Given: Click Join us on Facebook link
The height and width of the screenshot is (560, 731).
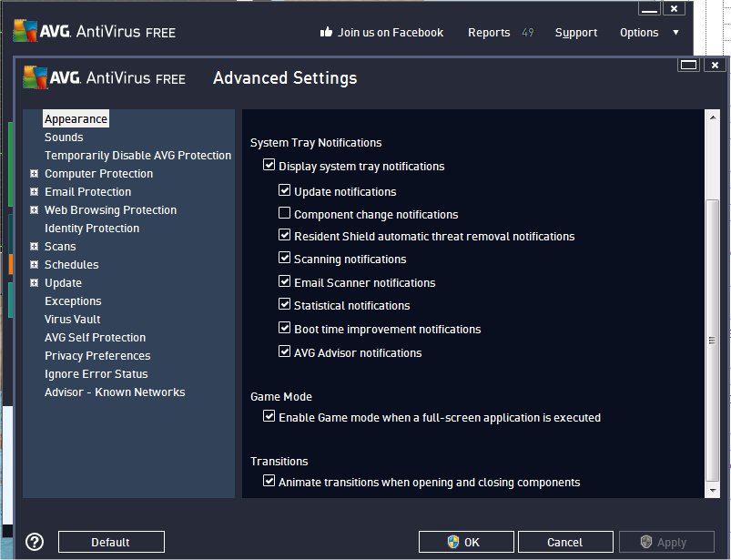Looking at the screenshot, I should coord(391,32).
